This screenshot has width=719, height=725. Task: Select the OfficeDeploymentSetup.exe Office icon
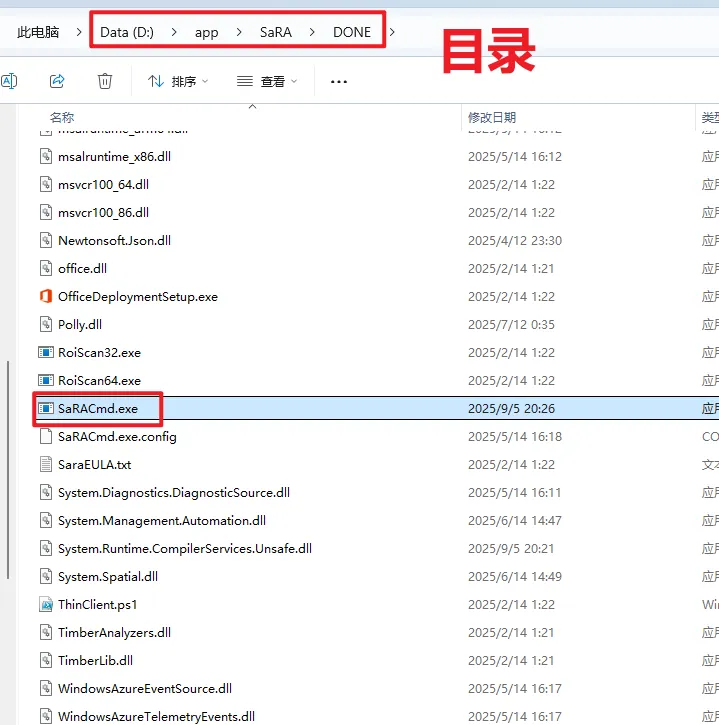pyautogui.click(x=46, y=296)
